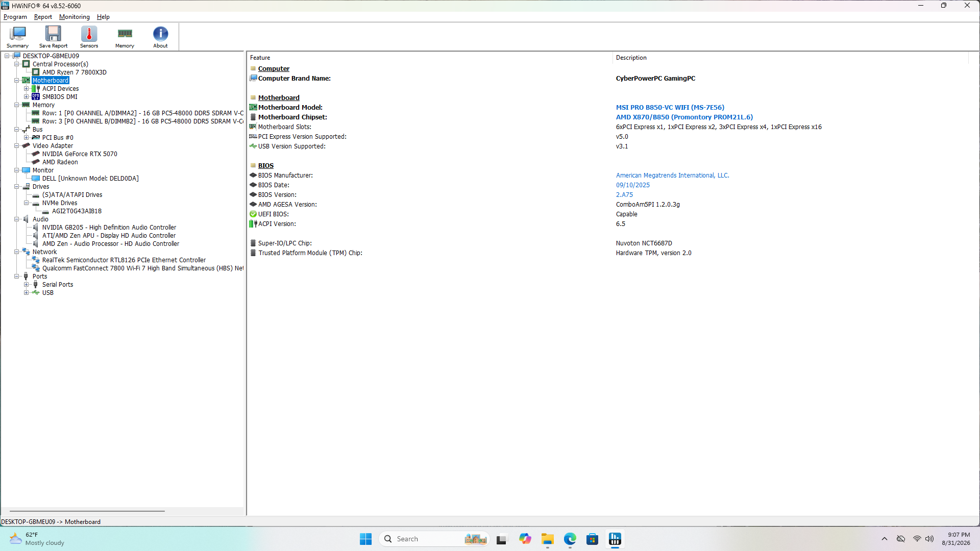Open Microsoft Store from the taskbar
The image size is (980, 551).
click(x=593, y=539)
